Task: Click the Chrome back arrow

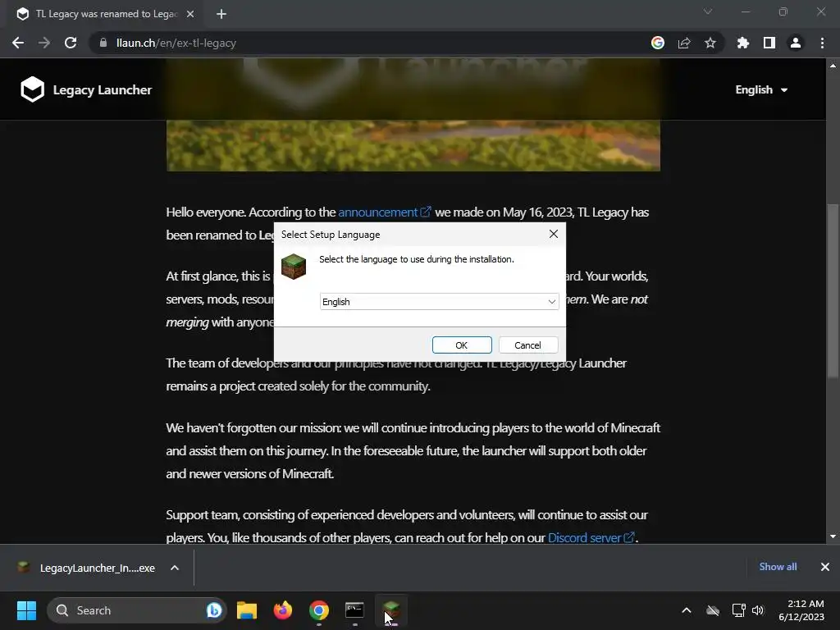Action: (x=18, y=43)
